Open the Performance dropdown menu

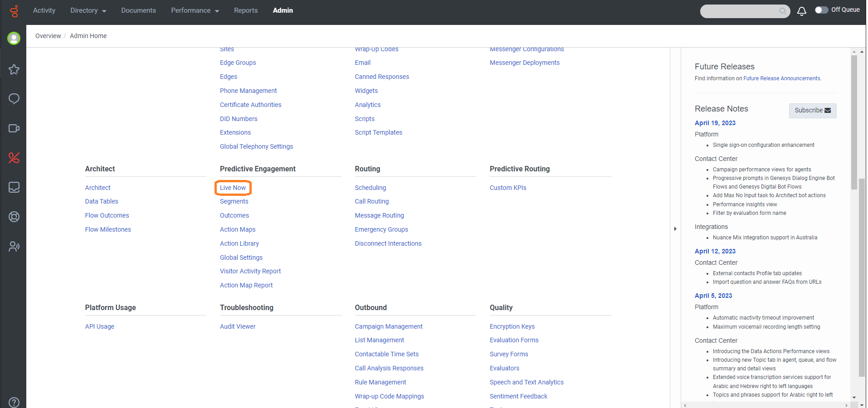coord(195,10)
